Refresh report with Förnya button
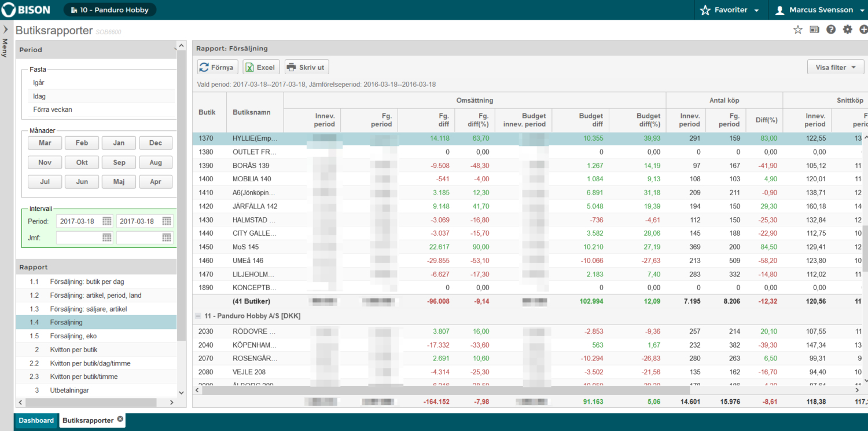This screenshot has width=868, height=431. coord(216,67)
